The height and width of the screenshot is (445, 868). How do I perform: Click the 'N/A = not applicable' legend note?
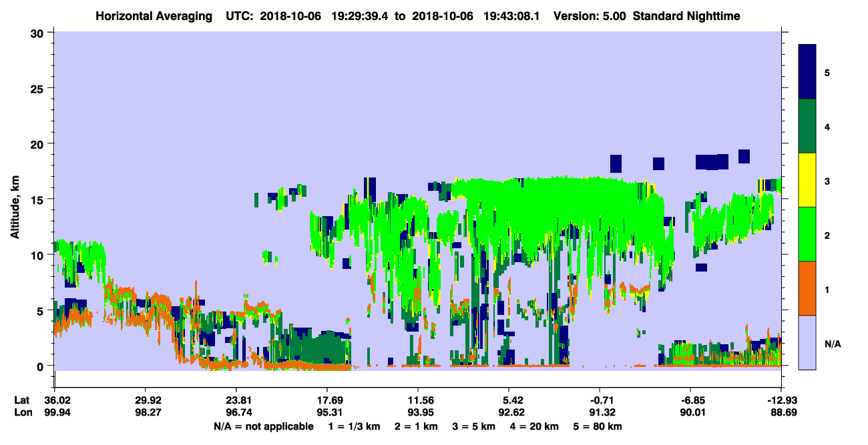[263, 426]
